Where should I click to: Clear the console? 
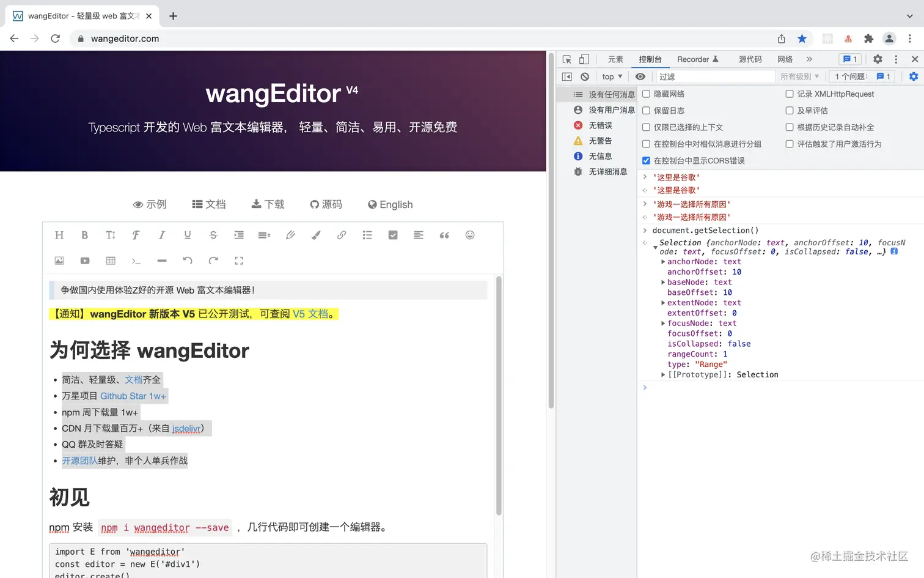tap(585, 76)
